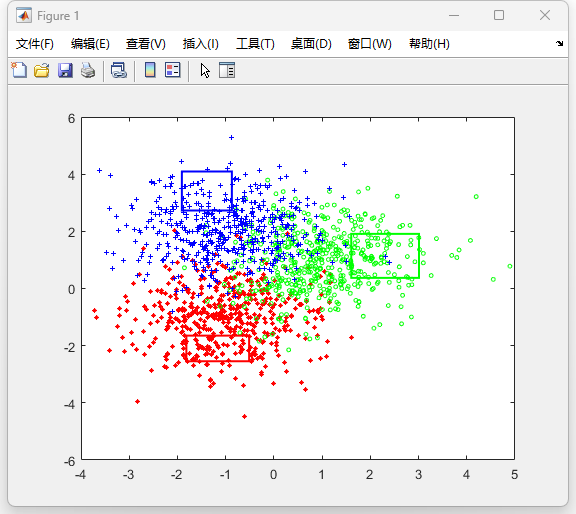576x514 pixels.
Task: Expand the 插入(I) menu
Action: 201,44
